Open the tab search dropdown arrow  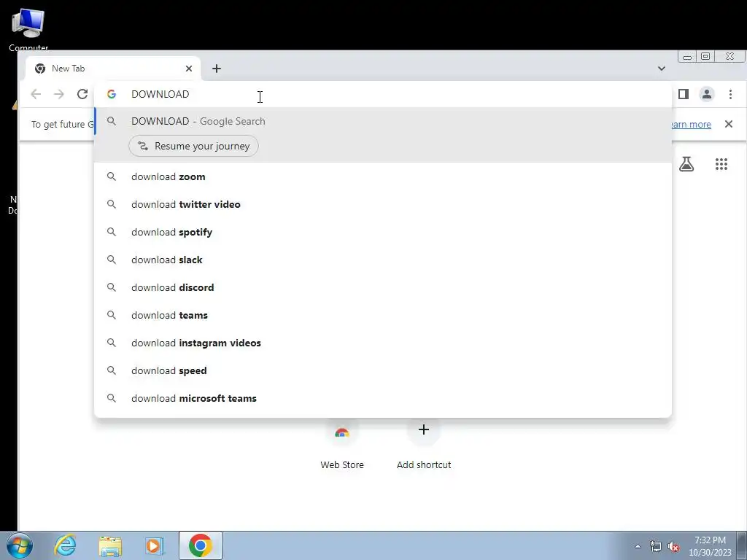coord(662,69)
